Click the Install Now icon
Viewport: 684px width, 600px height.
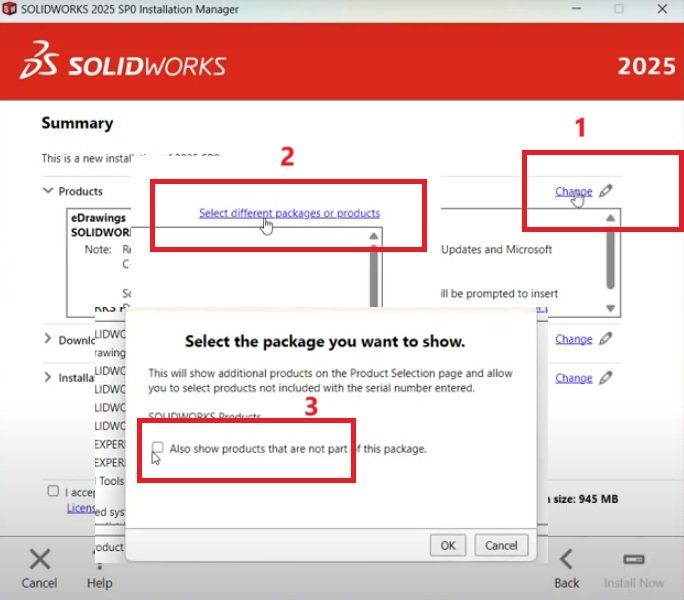coord(634,559)
